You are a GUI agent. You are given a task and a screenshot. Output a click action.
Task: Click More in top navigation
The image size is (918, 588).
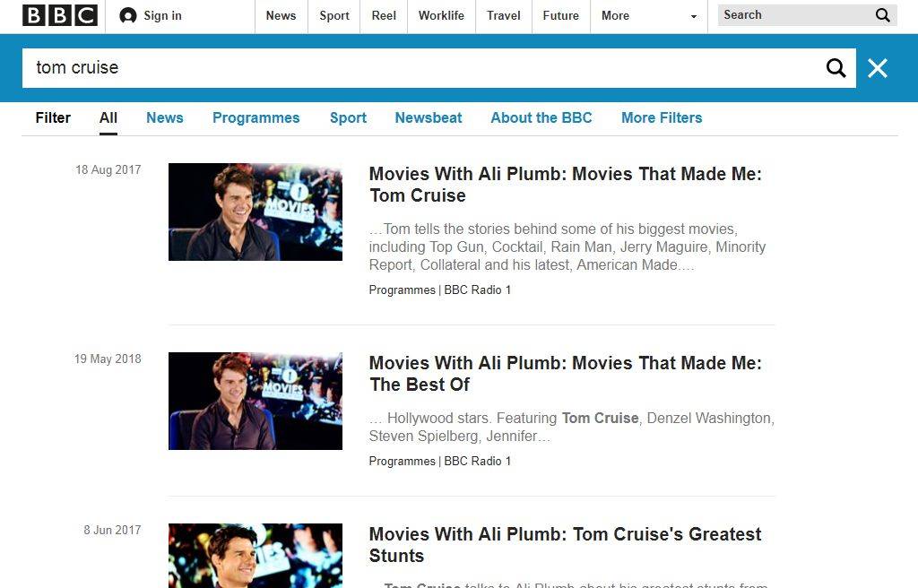pos(615,16)
